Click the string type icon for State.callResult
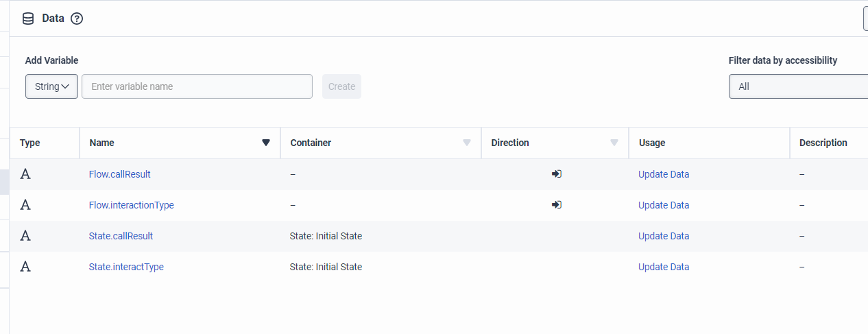The image size is (868, 334). [x=25, y=236]
